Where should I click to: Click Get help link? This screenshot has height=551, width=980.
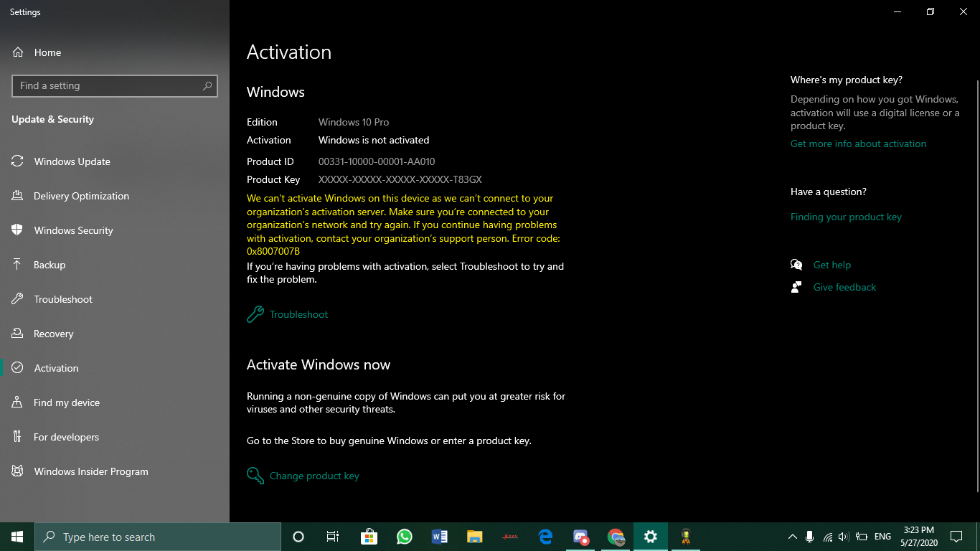[x=832, y=265]
